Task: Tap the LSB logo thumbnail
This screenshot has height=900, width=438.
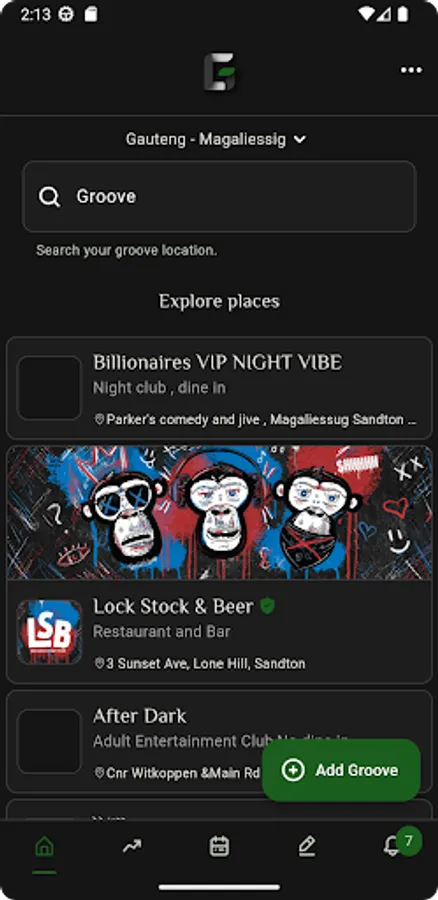Action: [49, 631]
